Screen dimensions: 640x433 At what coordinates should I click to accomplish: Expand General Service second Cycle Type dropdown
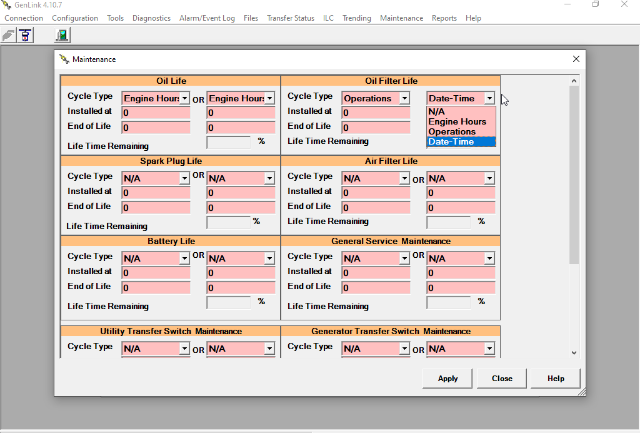click(489, 258)
